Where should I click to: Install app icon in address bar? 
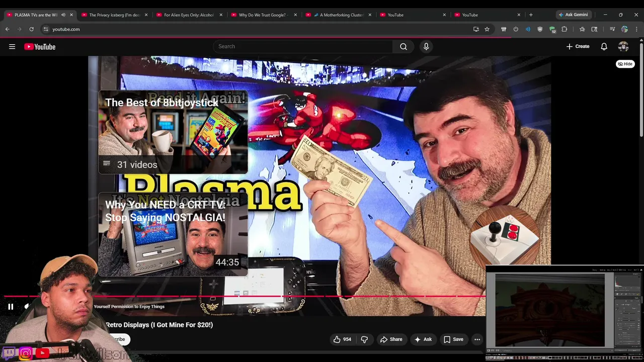click(x=476, y=29)
